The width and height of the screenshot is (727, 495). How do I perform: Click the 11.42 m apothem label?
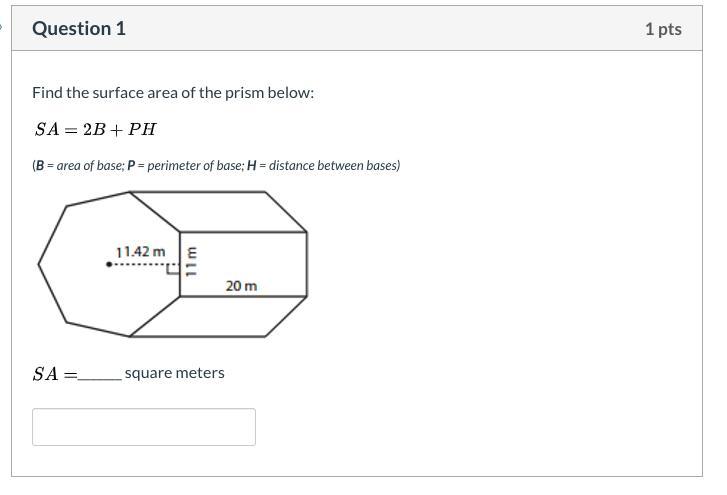(x=141, y=252)
